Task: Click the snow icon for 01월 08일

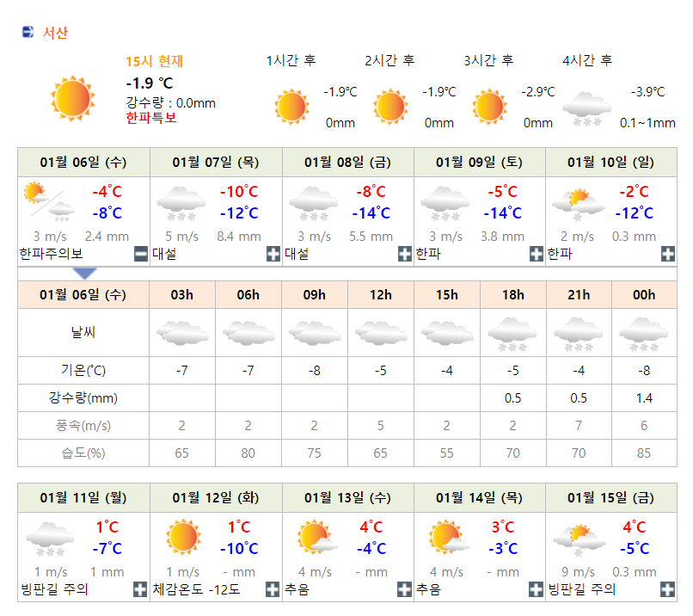Action: [314, 203]
